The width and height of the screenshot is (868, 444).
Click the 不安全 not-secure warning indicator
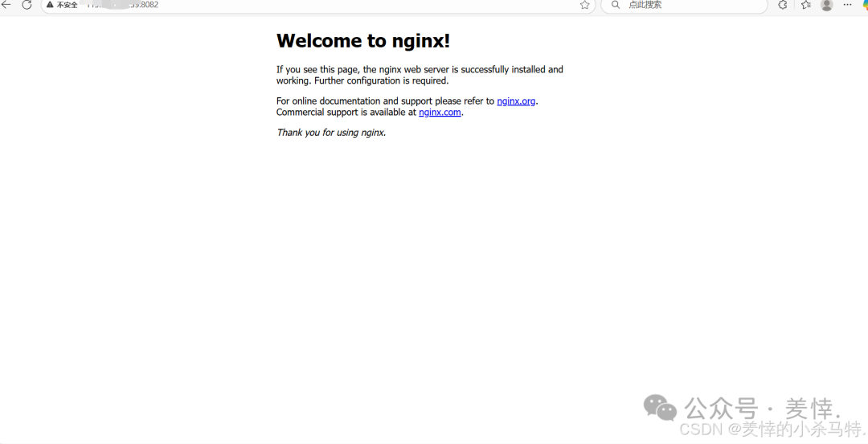tap(62, 5)
